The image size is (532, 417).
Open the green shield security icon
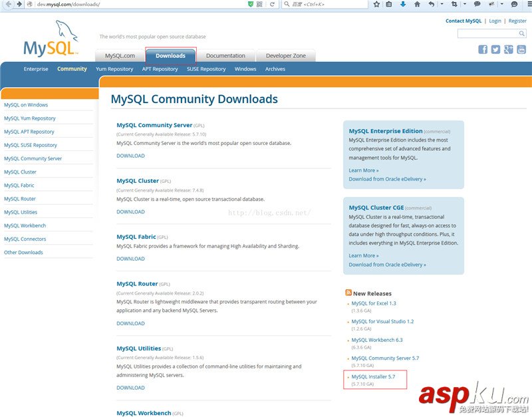(x=251, y=4)
